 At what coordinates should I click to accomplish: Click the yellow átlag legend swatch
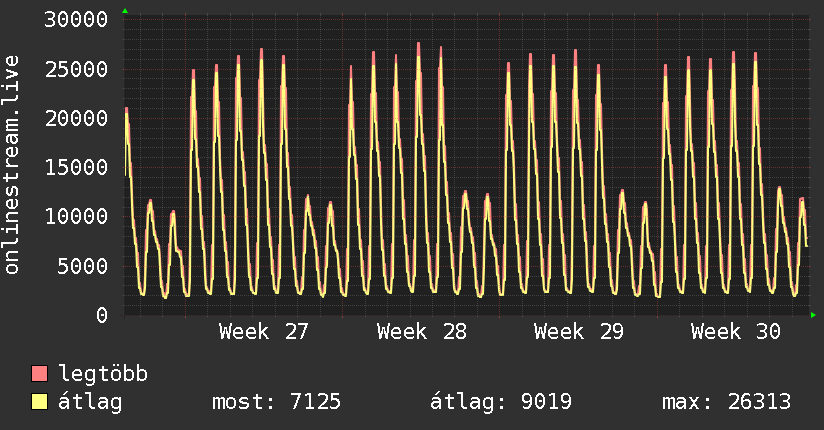pyautogui.click(x=39, y=402)
